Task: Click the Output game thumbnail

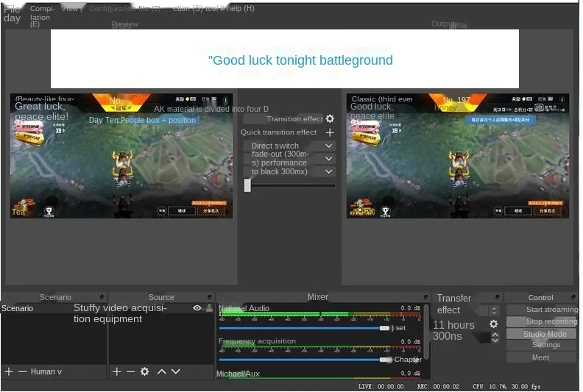Action: coord(457,156)
